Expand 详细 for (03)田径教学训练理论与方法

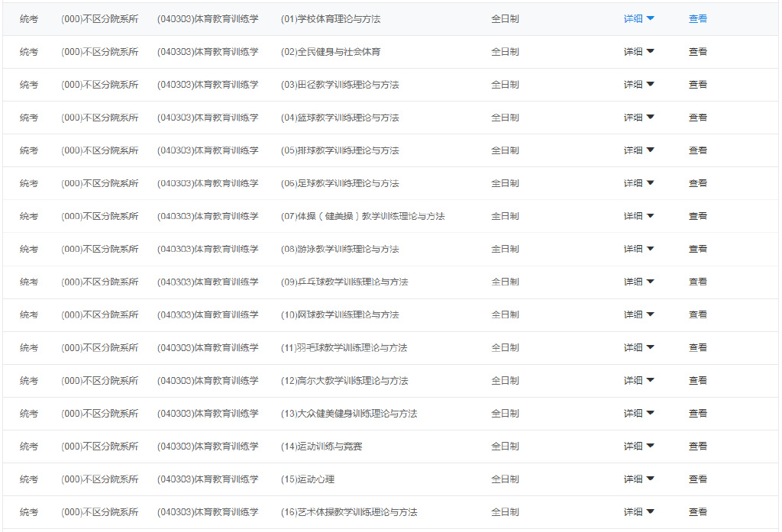[x=639, y=85]
